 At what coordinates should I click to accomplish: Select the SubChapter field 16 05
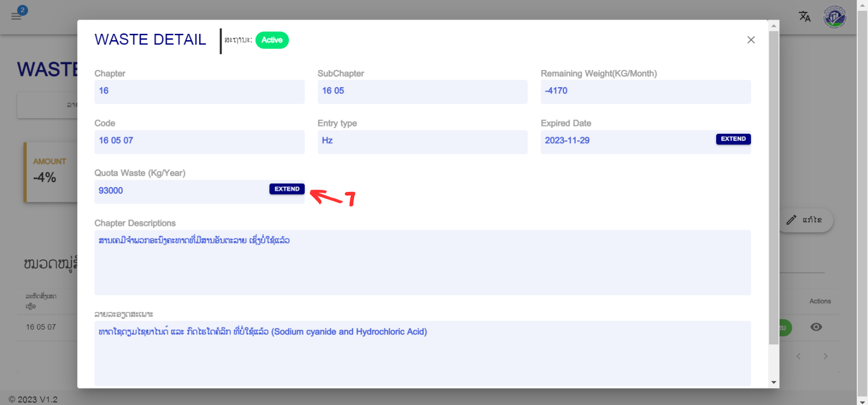pyautogui.click(x=422, y=92)
